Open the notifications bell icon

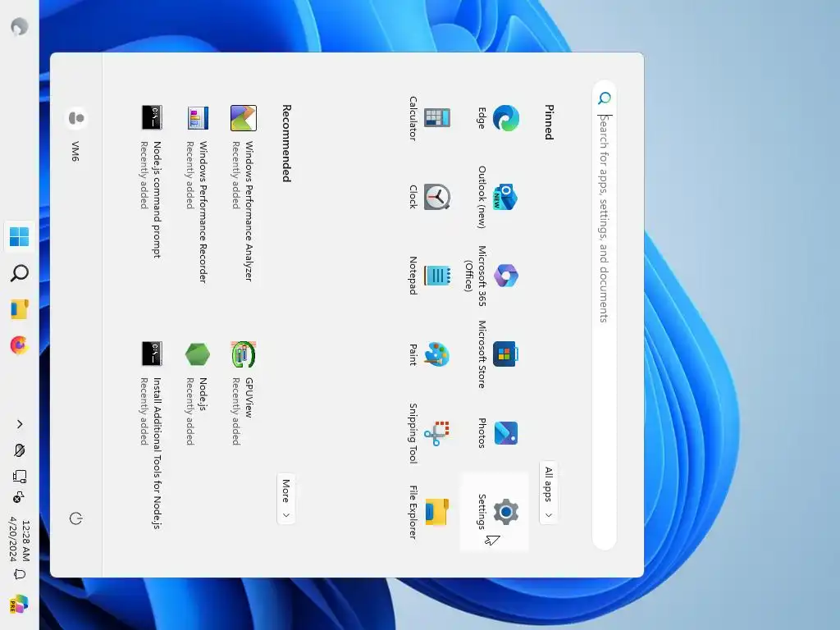click(x=20, y=575)
